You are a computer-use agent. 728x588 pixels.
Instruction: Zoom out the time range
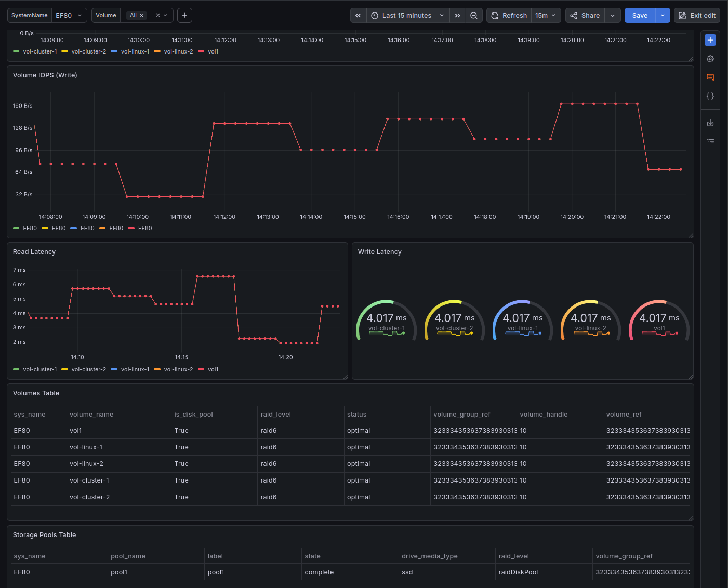pos(474,16)
